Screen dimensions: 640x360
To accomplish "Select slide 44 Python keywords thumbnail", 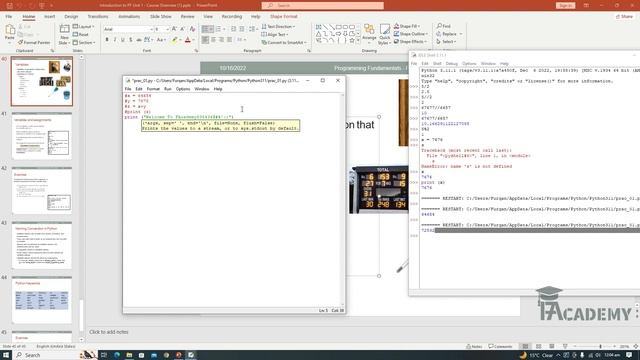I will [x=42, y=300].
